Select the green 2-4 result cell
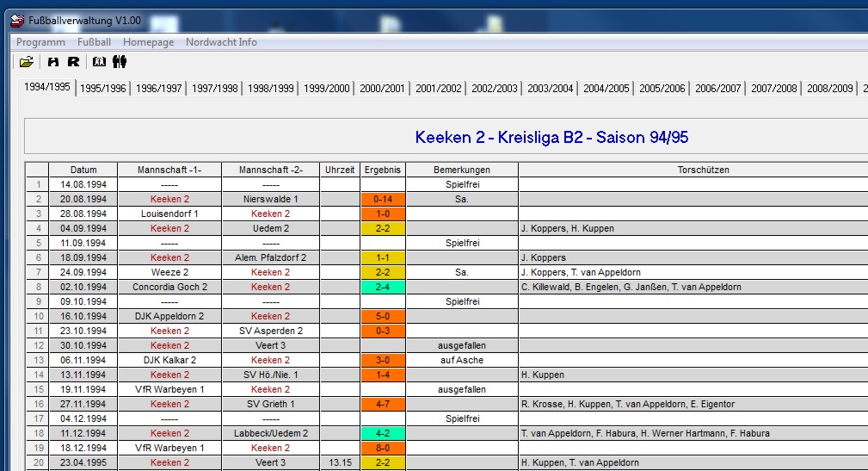The width and height of the screenshot is (868, 471). pos(383,287)
